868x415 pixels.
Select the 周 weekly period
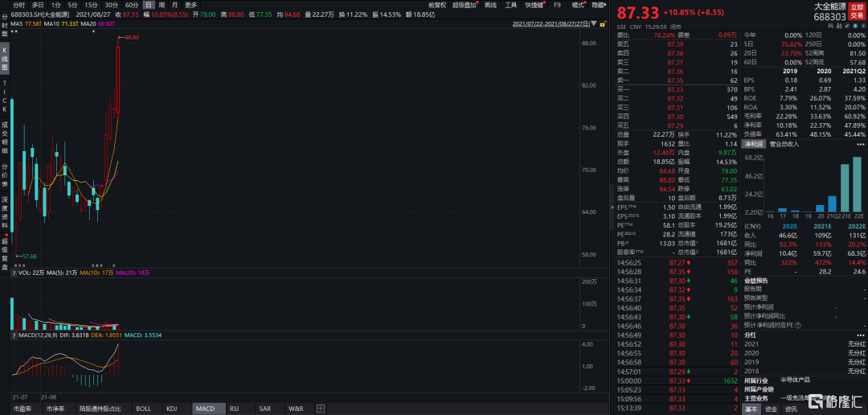point(162,5)
